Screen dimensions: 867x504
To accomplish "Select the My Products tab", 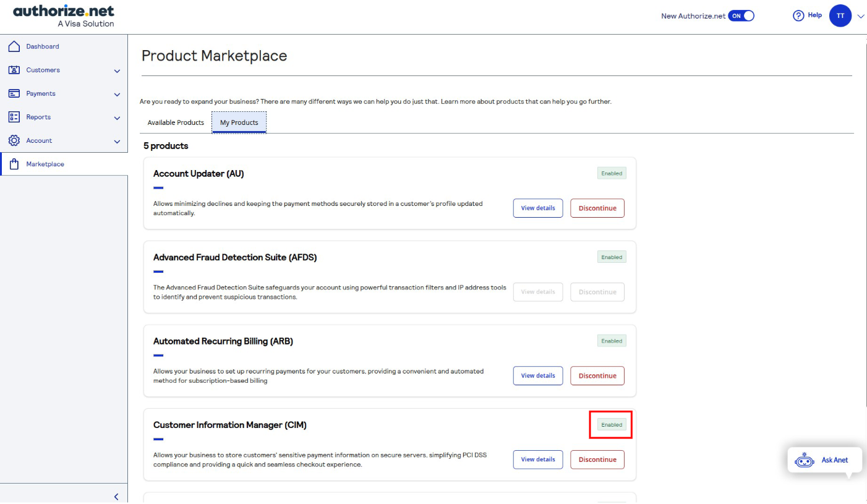I will pyautogui.click(x=239, y=122).
